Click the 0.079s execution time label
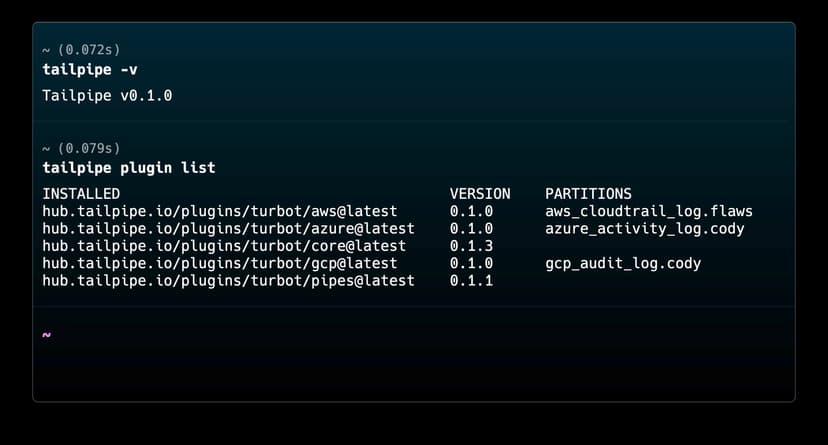This screenshot has width=828, height=445. (x=87, y=148)
